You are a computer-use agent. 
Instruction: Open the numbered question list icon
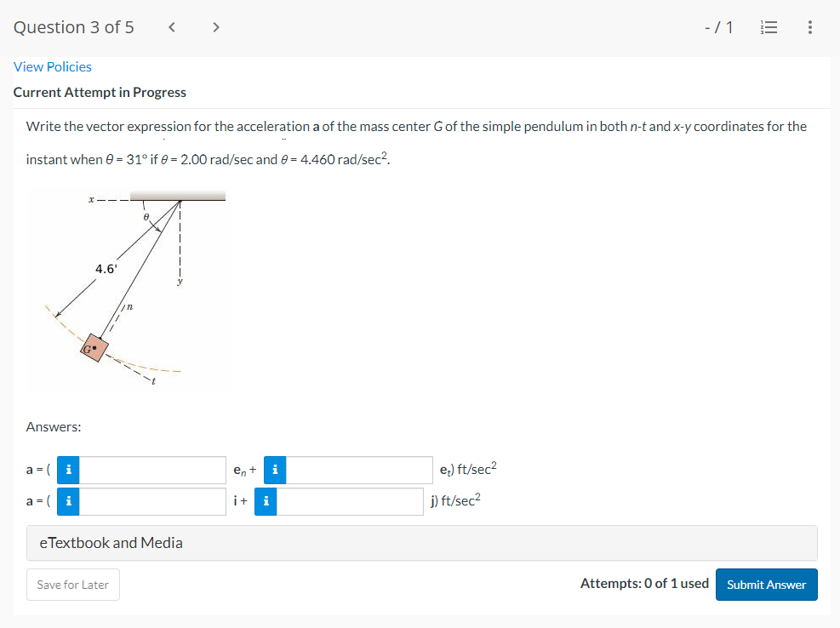pos(769,26)
